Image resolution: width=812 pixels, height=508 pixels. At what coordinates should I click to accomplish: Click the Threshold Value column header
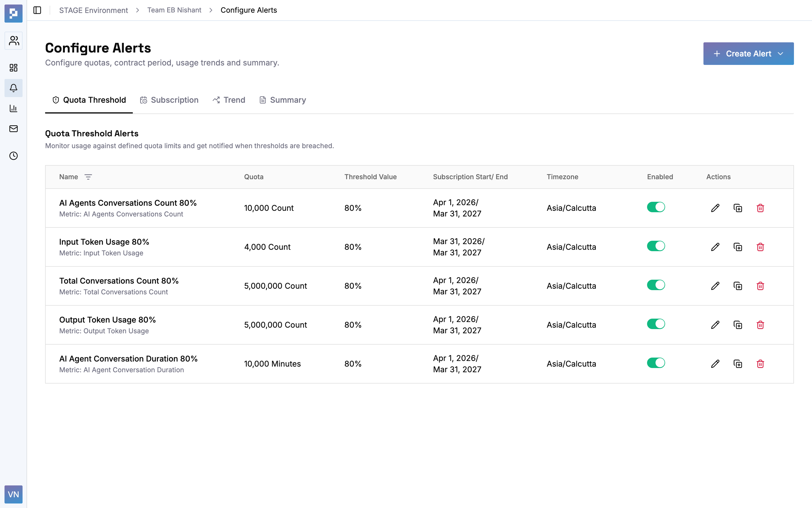coord(370,177)
